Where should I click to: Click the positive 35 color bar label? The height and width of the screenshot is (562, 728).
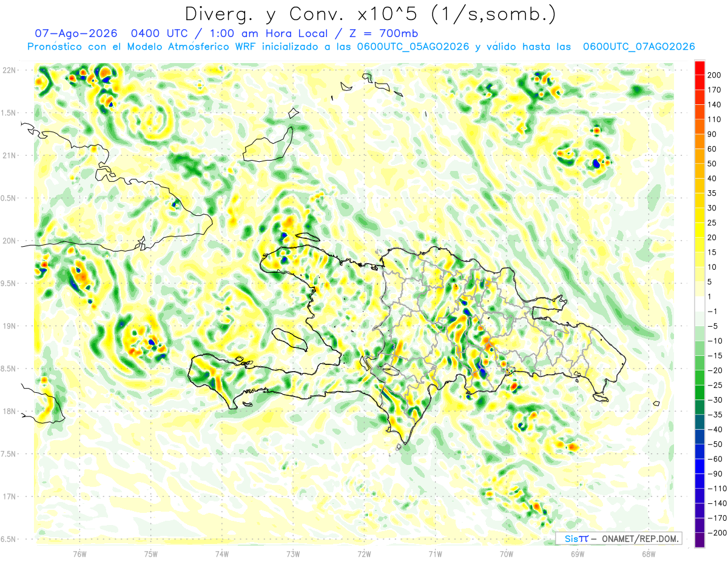713,193
